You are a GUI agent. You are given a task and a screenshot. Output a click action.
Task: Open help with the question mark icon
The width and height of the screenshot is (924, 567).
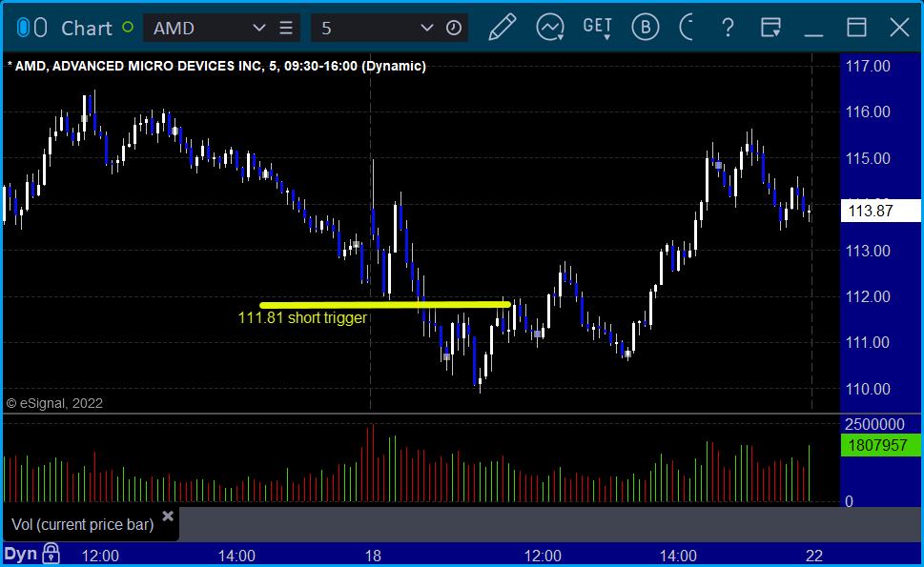729,28
